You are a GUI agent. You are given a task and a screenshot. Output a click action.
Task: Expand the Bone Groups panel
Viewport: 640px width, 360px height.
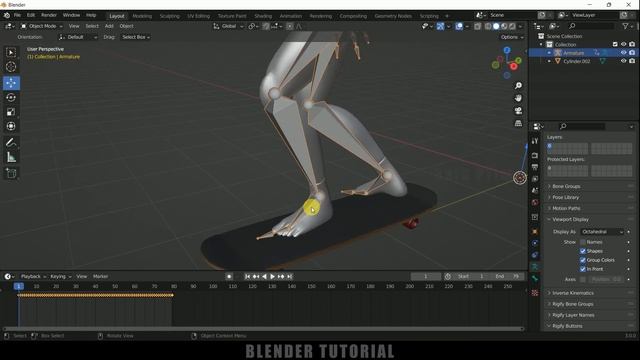click(566, 186)
